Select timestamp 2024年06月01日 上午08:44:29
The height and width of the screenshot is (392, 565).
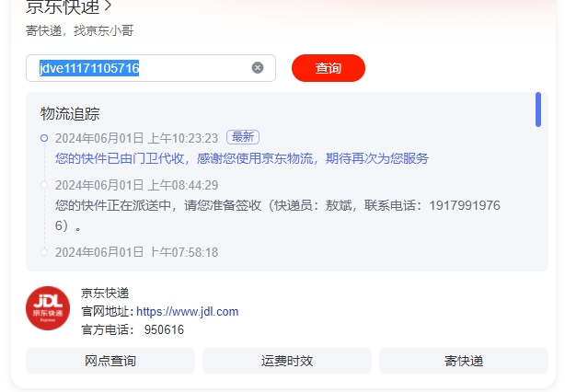[136, 185]
